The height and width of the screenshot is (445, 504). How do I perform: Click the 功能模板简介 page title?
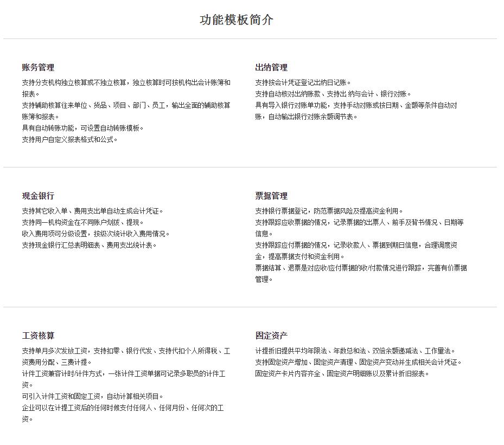coord(237,20)
